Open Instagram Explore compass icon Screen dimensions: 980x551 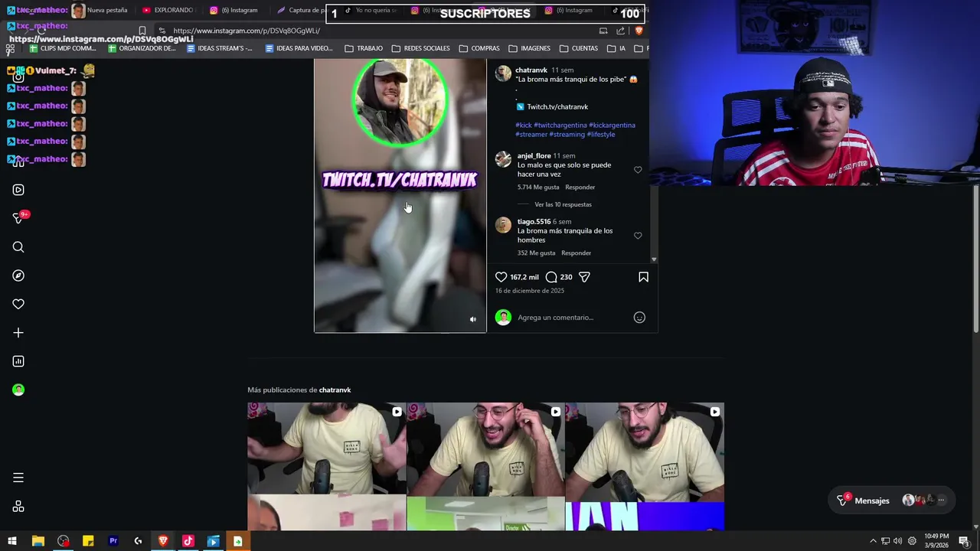click(x=18, y=275)
